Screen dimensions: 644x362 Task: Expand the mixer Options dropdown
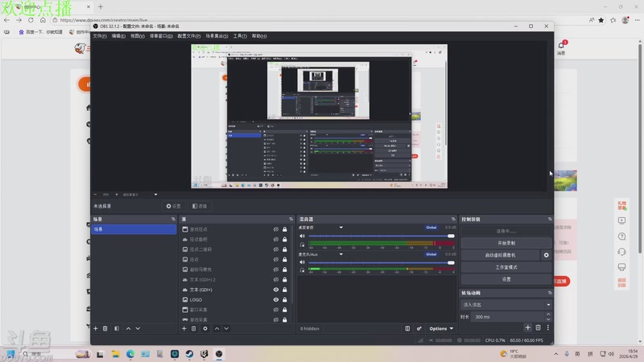click(x=441, y=328)
